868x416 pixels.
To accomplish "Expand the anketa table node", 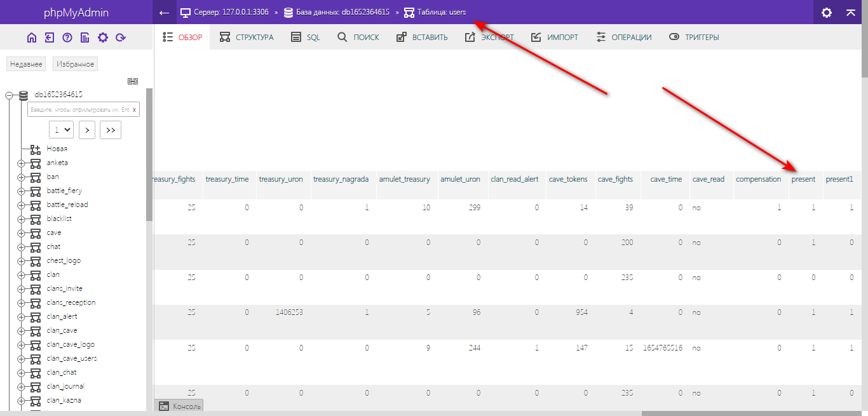I will (21, 163).
